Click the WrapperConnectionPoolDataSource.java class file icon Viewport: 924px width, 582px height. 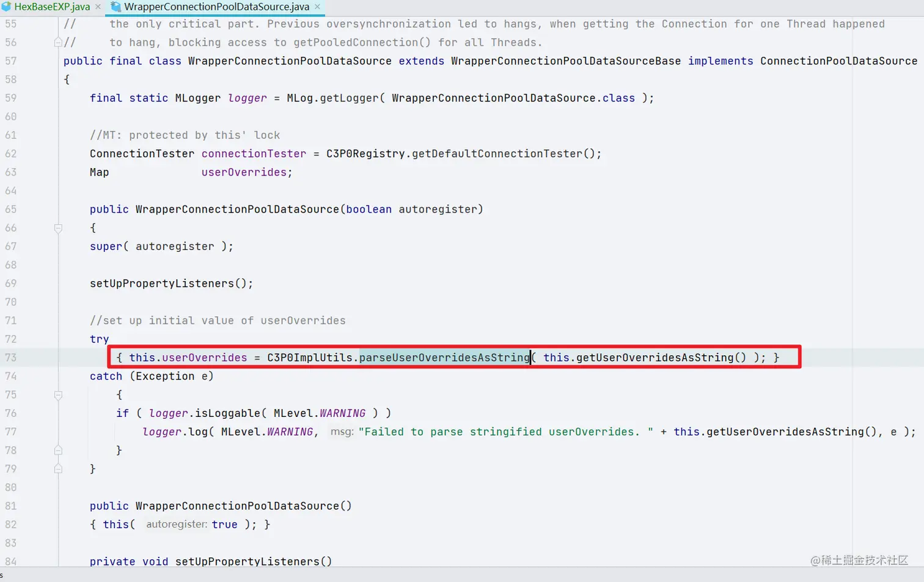116,7
